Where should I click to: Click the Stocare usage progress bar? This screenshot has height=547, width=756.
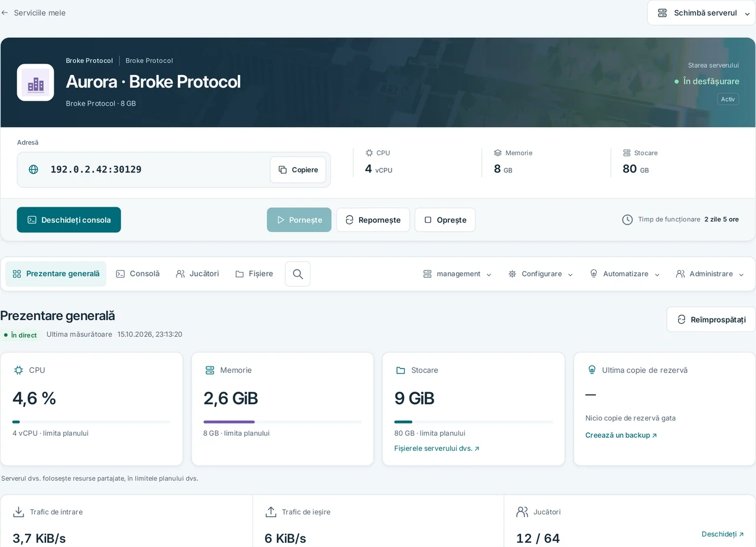(474, 422)
